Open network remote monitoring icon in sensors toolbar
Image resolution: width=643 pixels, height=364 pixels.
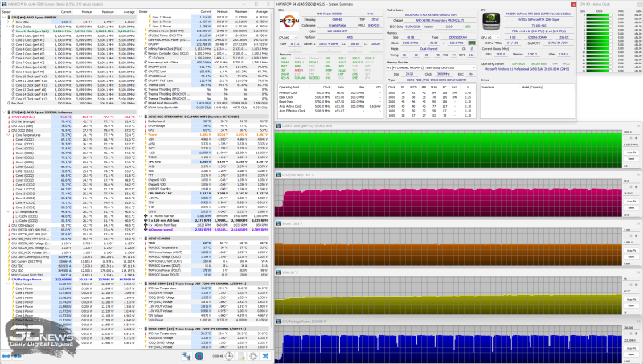tap(186, 356)
